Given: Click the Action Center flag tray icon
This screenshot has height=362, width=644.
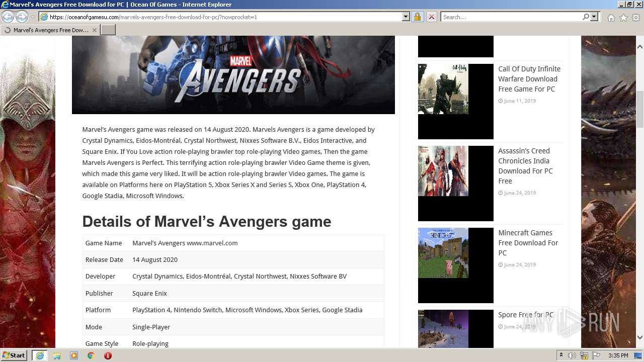Looking at the screenshot, I should pos(597,355).
